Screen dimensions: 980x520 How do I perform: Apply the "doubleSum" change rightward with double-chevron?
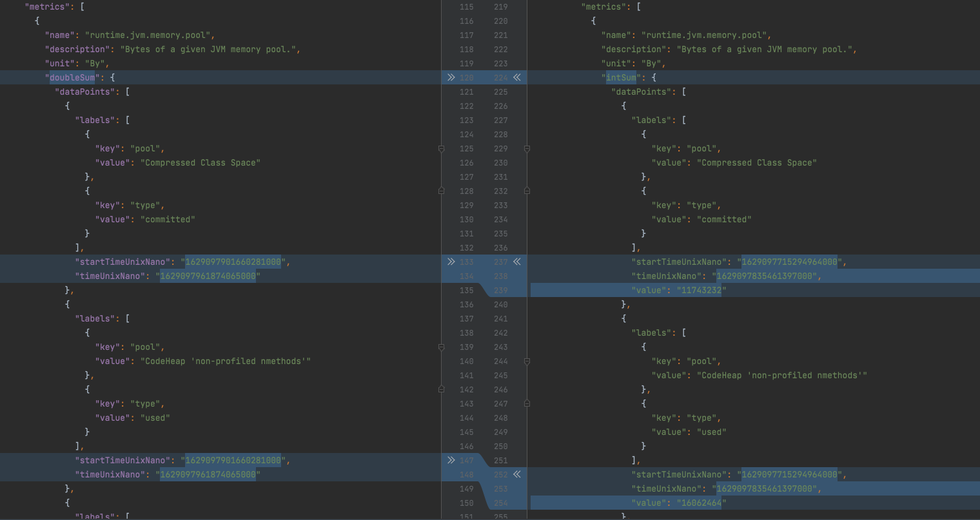click(x=451, y=77)
